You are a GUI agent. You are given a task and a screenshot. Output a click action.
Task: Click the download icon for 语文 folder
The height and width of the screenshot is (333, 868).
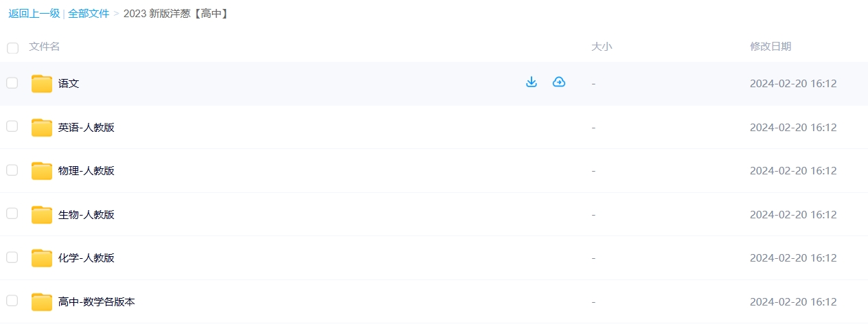click(x=531, y=82)
